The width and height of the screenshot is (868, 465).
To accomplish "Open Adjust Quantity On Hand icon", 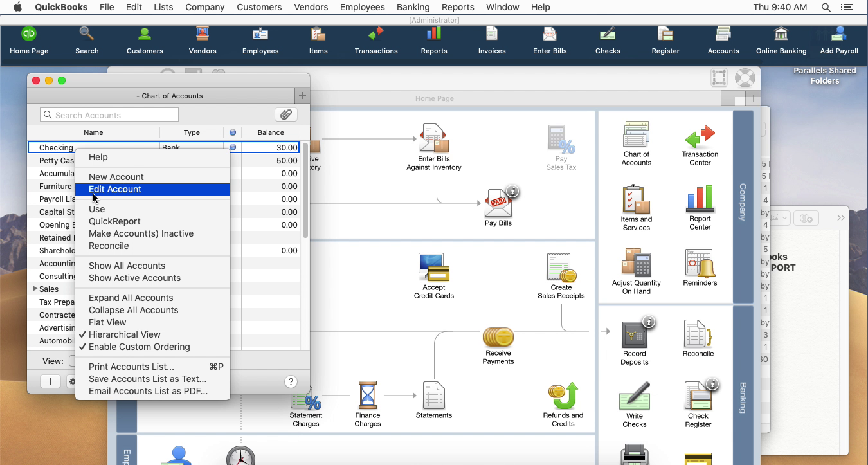I will pos(637,271).
